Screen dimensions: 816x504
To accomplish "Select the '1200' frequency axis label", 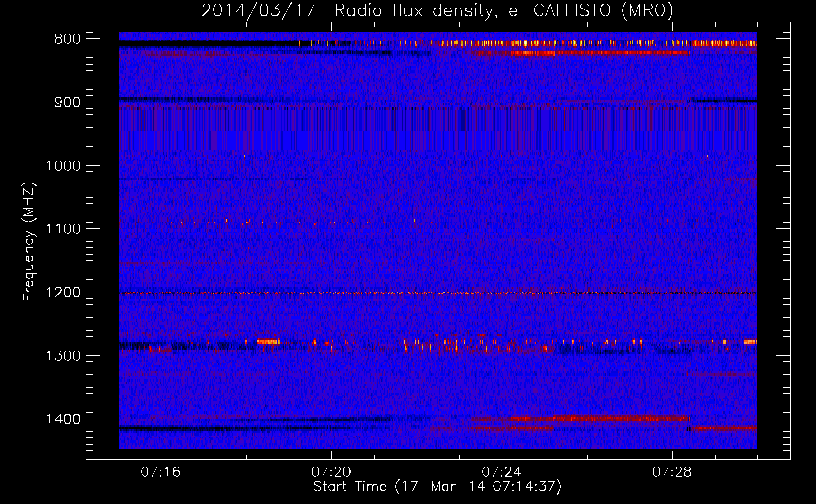I will (63, 293).
